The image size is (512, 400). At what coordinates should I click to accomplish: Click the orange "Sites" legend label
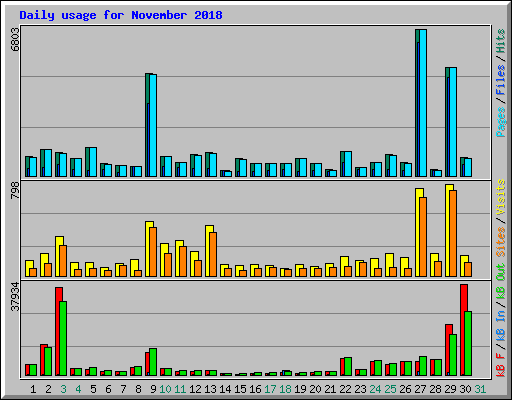(501, 242)
